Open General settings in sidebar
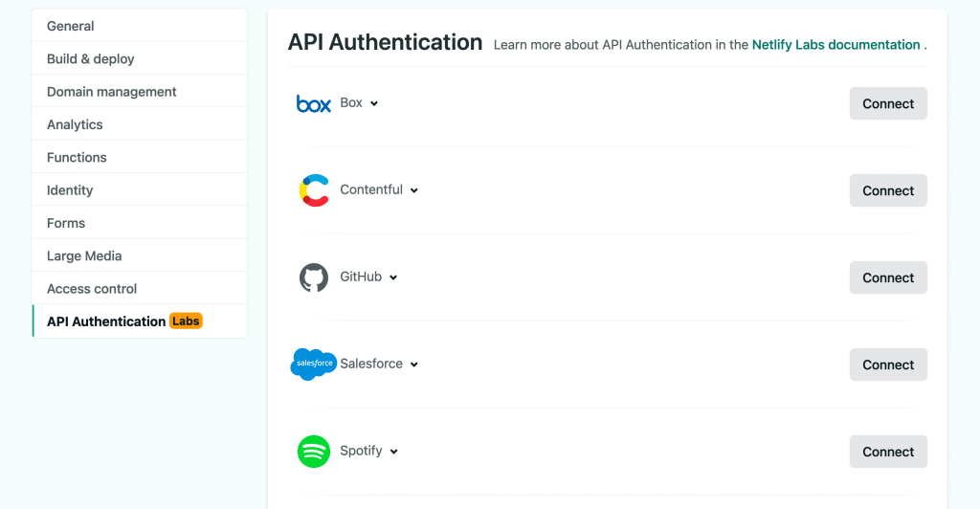The width and height of the screenshot is (980, 509). (140, 26)
